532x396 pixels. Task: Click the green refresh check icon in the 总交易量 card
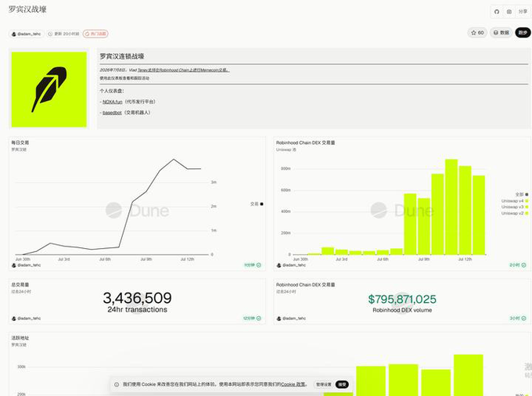[x=259, y=319]
